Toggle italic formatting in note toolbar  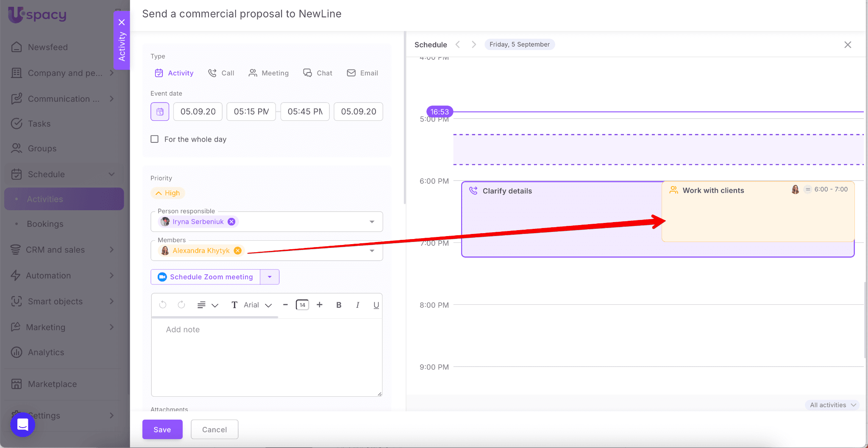(x=357, y=305)
